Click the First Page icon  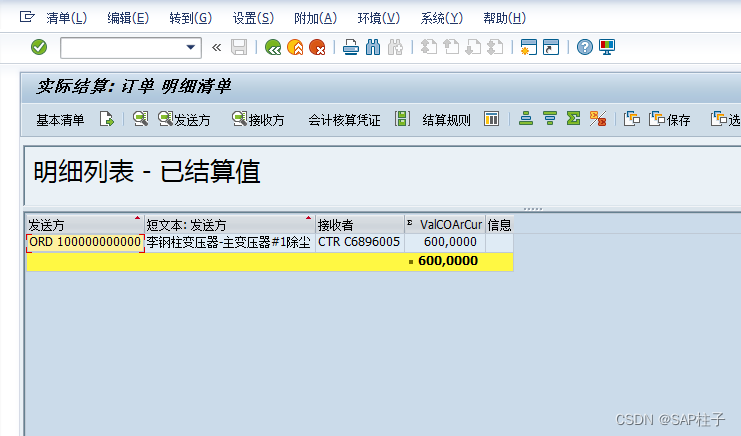tap(429, 47)
